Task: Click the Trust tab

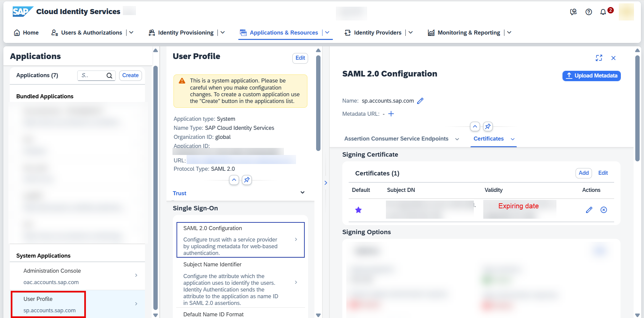Action: pos(180,193)
